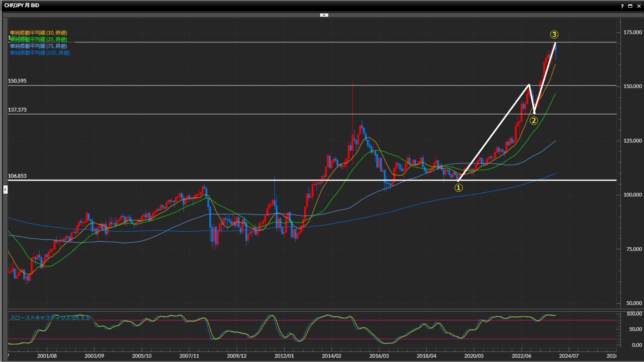Click the help question mark icon
The height and width of the screenshot is (362, 644).
coord(622,6)
